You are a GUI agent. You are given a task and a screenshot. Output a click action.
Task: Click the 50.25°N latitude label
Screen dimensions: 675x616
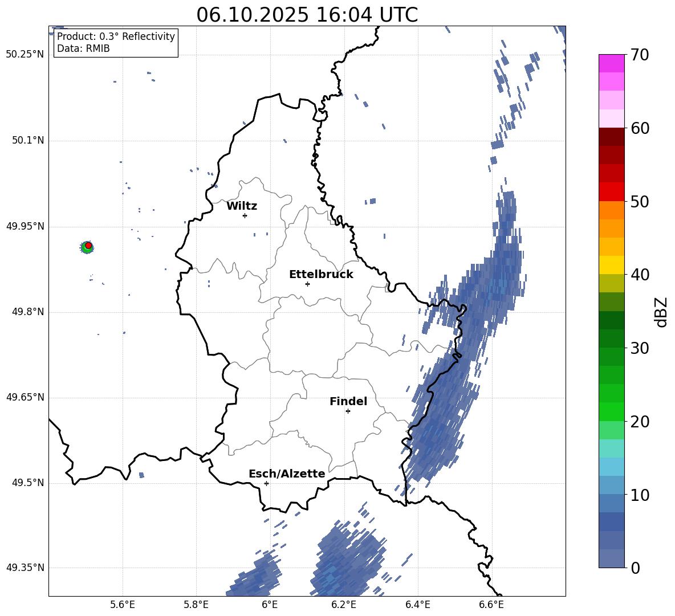[x=25, y=55]
